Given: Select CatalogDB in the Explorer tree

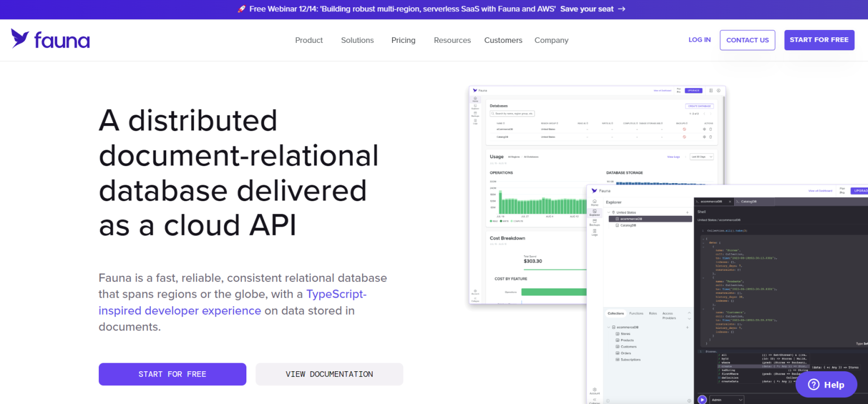Looking at the screenshot, I should 628,225.
